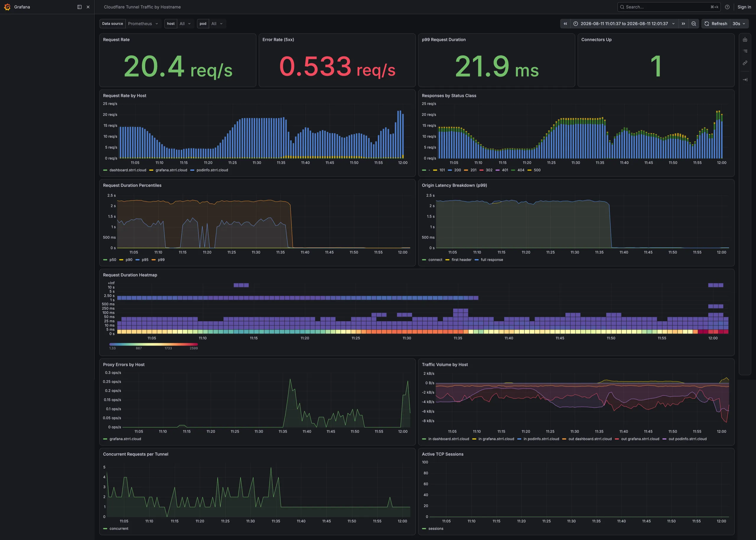
Task: Open the Request Rate panel title
Action: pyautogui.click(x=116, y=40)
